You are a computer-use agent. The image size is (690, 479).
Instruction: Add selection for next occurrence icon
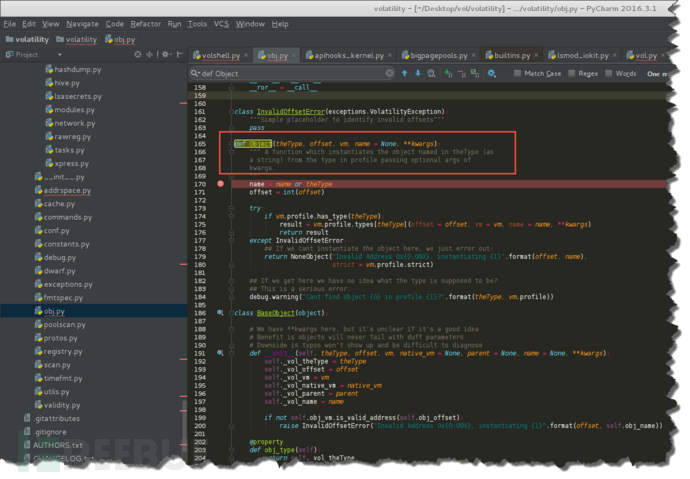447,73
